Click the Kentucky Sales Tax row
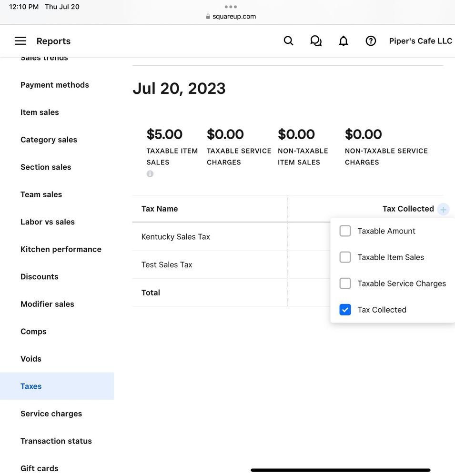This screenshot has width=455, height=476. coord(176,237)
